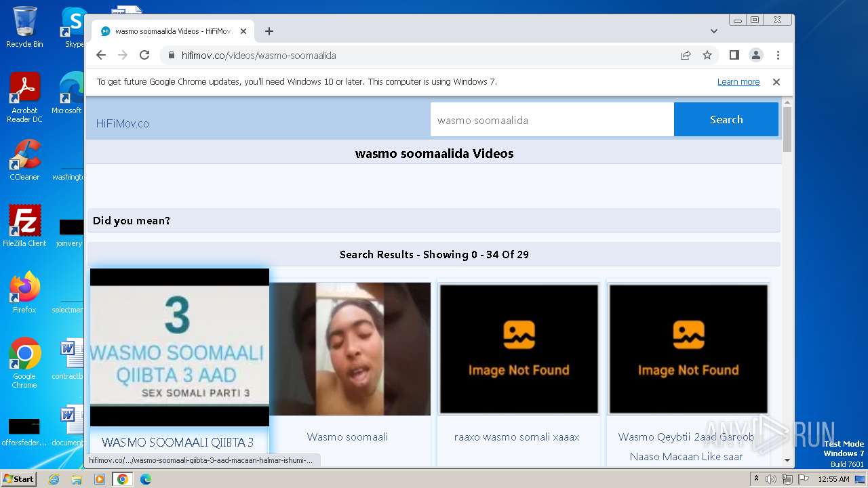The image size is (868, 488).
Task: Open Windows Media Player taskbar icon
Action: tap(100, 479)
